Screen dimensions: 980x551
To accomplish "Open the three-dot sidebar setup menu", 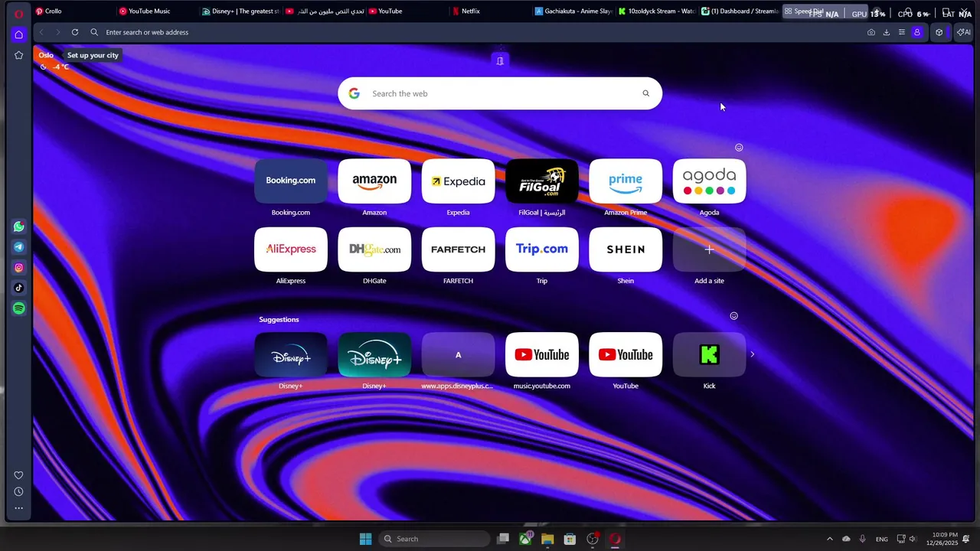I will 18,508.
